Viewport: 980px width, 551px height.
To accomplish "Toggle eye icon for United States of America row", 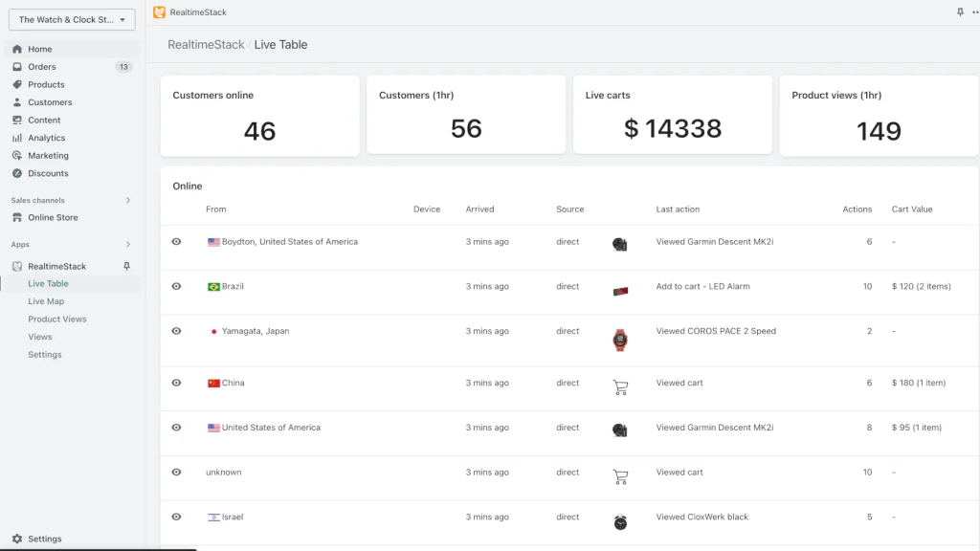I will pos(176,428).
